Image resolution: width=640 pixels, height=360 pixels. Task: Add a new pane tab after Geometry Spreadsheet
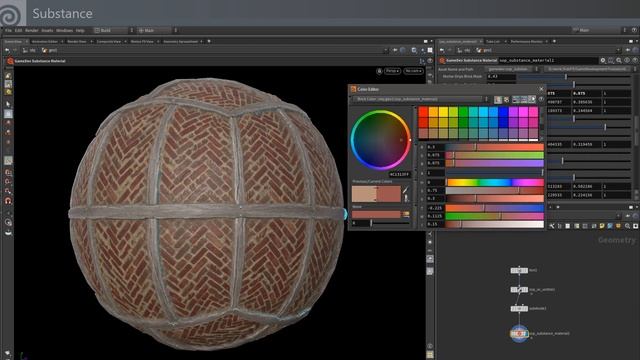(209, 42)
